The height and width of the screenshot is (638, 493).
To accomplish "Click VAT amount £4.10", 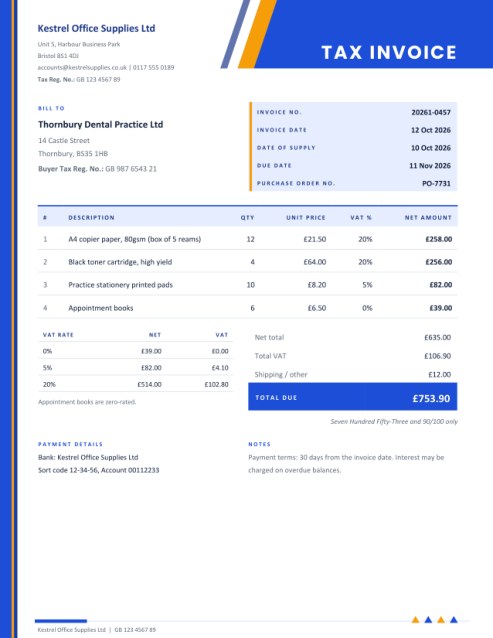I will click(x=220, y=368).
